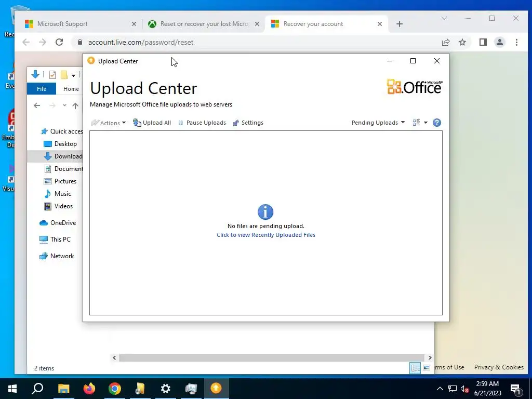Open Chrome tab search chevron

tap(444, 18)
